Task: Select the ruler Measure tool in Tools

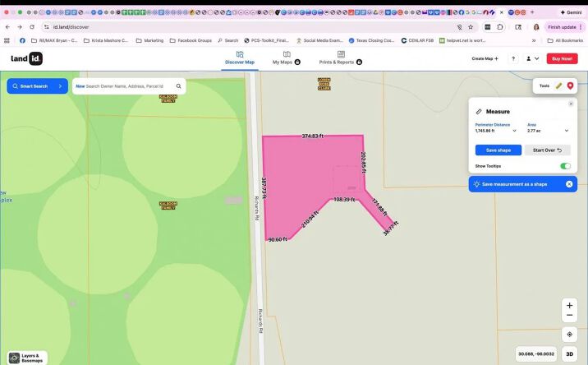Action: [558, 86]
